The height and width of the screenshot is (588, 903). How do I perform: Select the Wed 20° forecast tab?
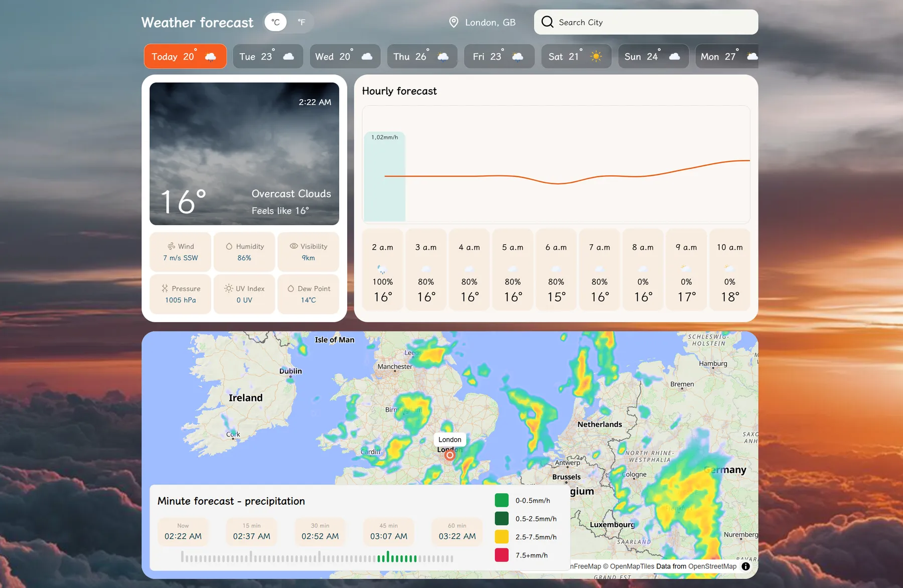pos(345,56)
